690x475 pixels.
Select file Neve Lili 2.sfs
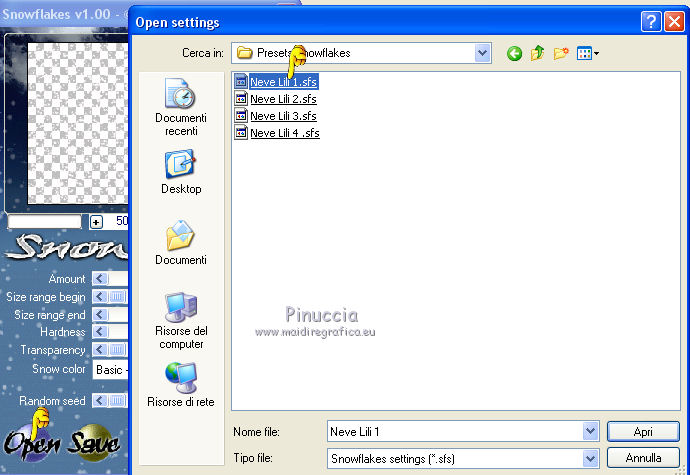(x=283, y=99)
